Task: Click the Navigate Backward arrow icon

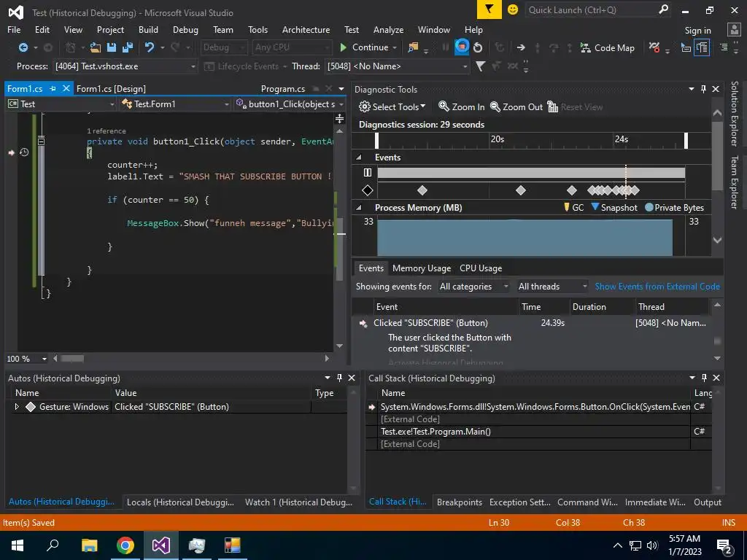Action: click(x=23, y=47)
